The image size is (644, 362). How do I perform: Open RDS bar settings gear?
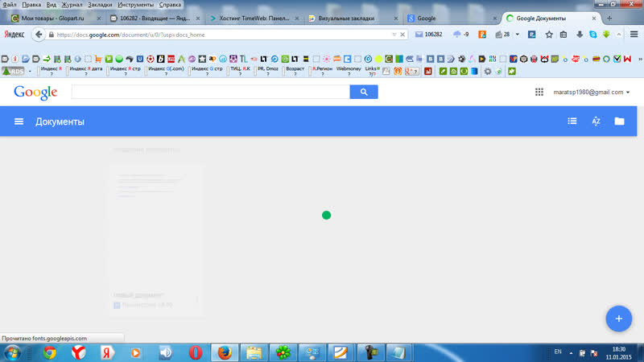488,72
